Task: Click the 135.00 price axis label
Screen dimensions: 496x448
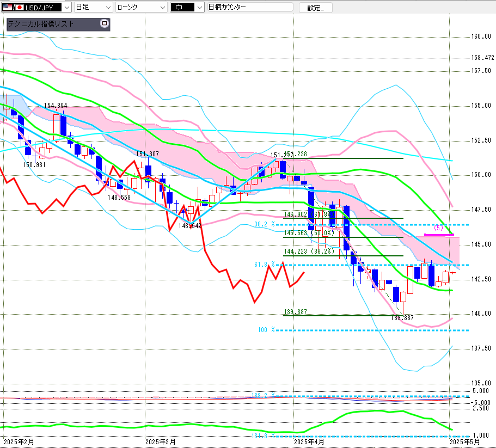Action: point(481,383)
